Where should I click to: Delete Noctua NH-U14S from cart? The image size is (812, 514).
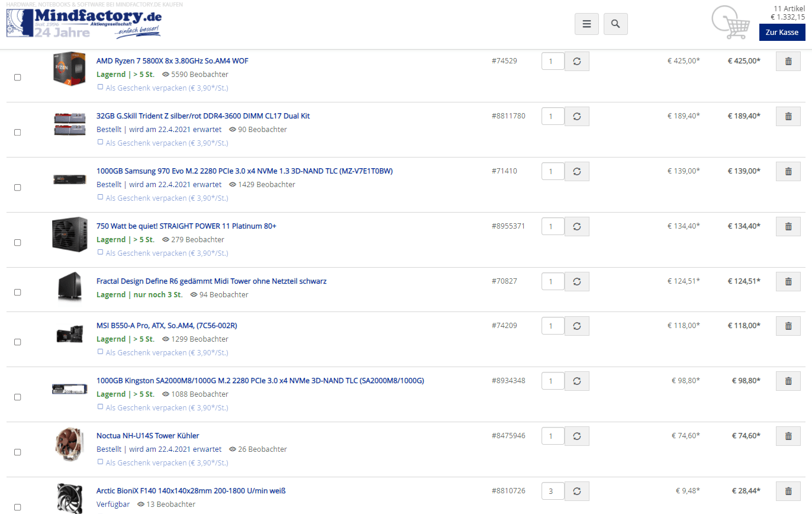pos(788,436)
